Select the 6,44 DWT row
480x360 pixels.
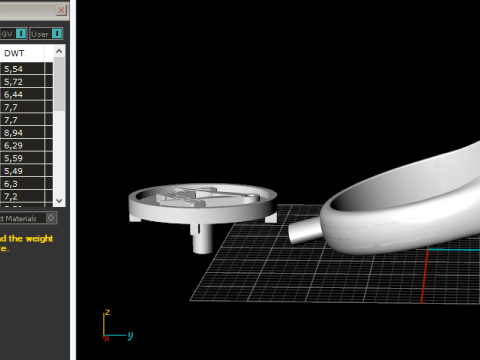point(22,94)
